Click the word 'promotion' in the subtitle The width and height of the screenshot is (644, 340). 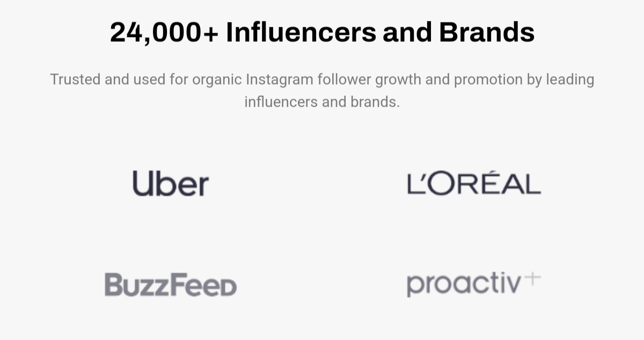pyautogui.click(x=488, y=80)
